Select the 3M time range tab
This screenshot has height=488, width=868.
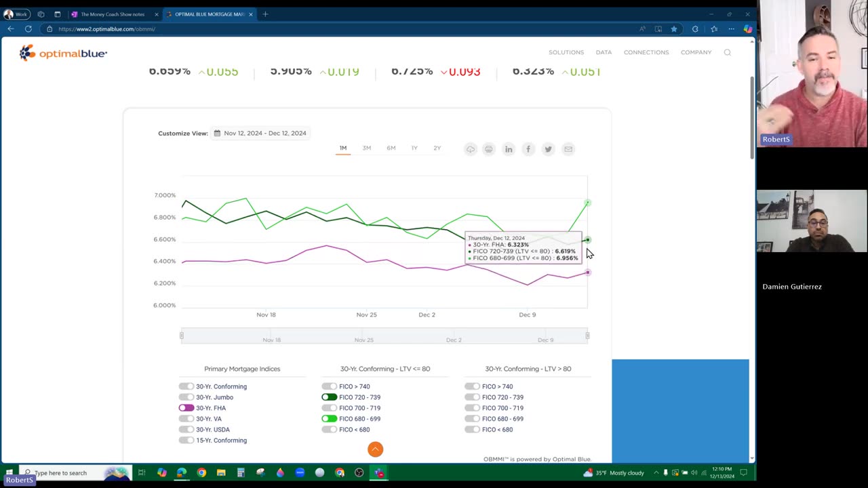coord(367,148)
